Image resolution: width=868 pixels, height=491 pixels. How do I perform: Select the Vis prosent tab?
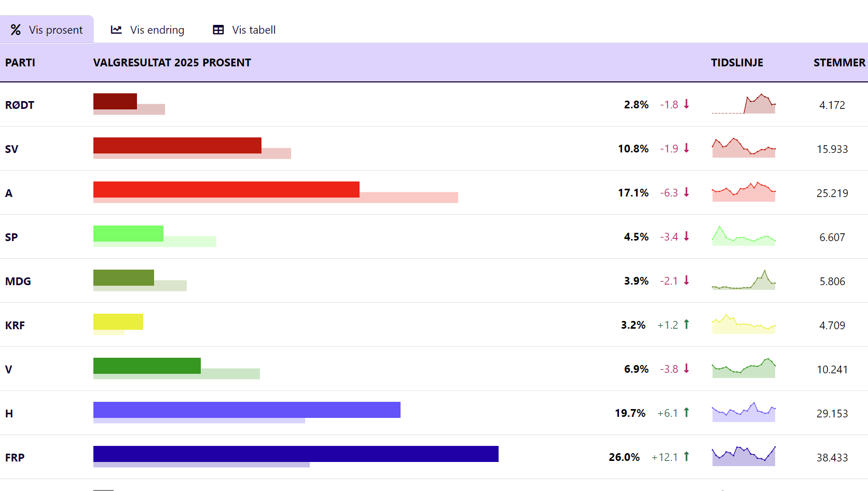[47, 30]
